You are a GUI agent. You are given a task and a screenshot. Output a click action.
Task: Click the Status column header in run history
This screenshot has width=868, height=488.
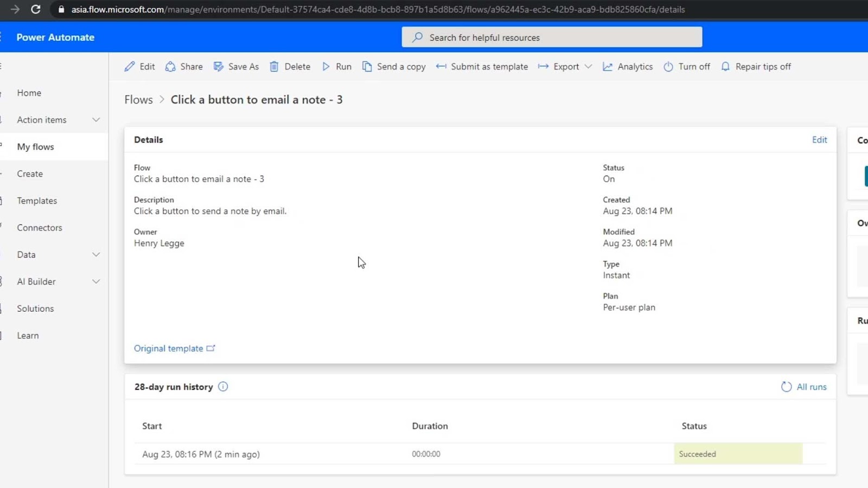[694, 426]
